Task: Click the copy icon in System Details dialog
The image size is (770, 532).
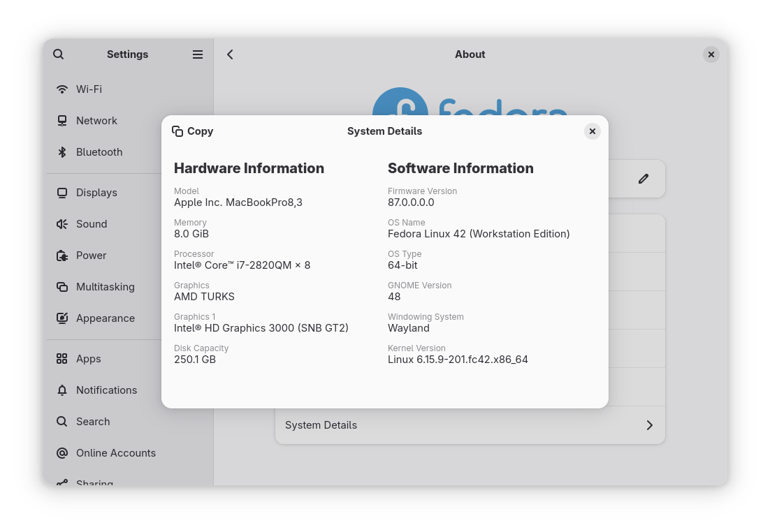Action: 177,131
